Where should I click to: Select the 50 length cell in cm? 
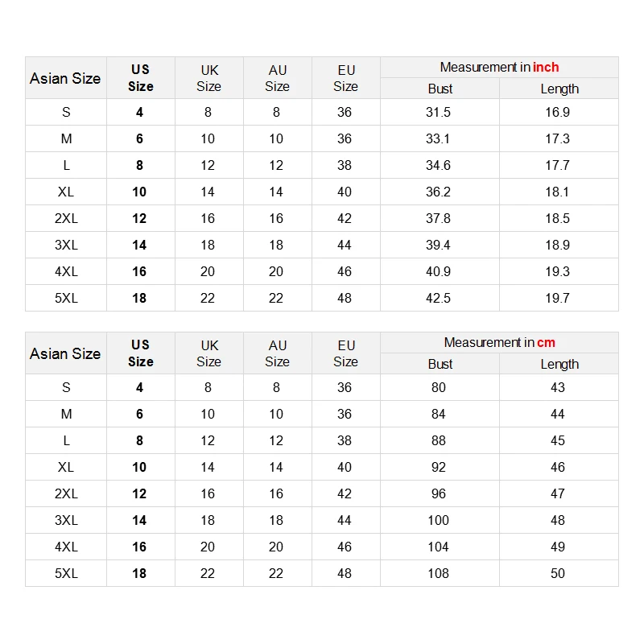tap(557, 573)
